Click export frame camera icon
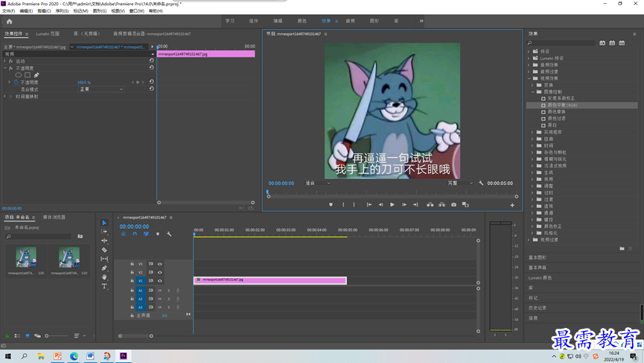The image size is (644, 363). 454,205
